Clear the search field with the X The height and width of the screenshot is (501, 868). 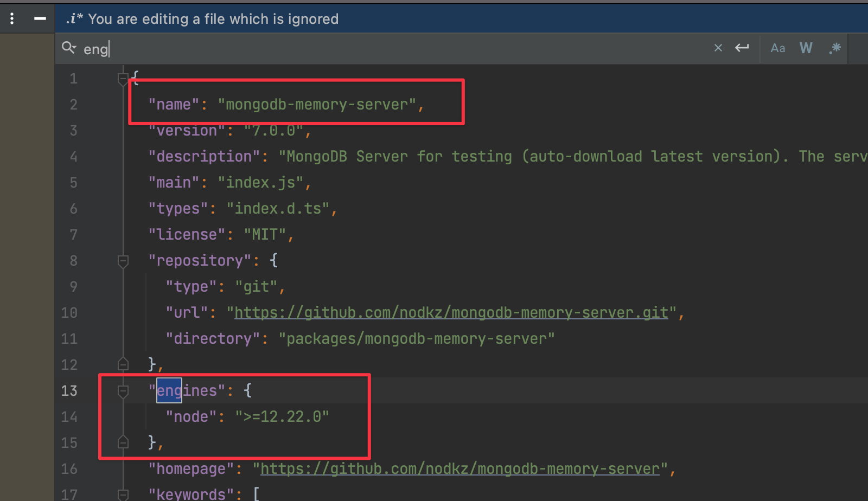[718, 48]
